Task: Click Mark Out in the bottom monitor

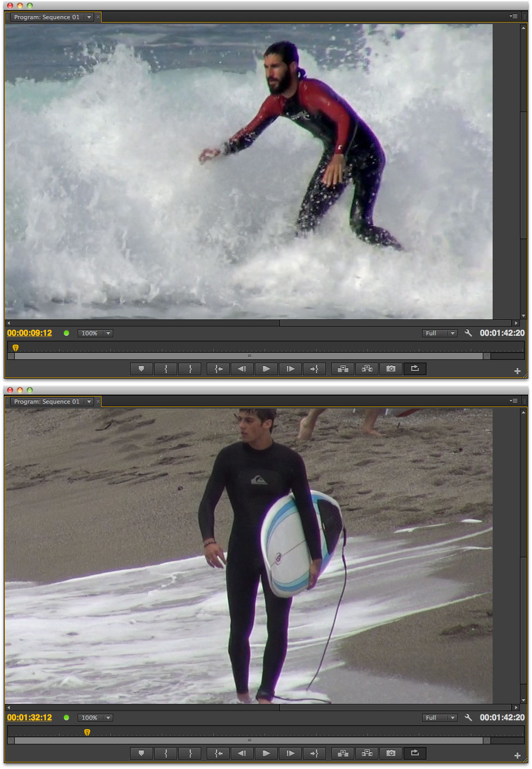Action: click(190, 754)
